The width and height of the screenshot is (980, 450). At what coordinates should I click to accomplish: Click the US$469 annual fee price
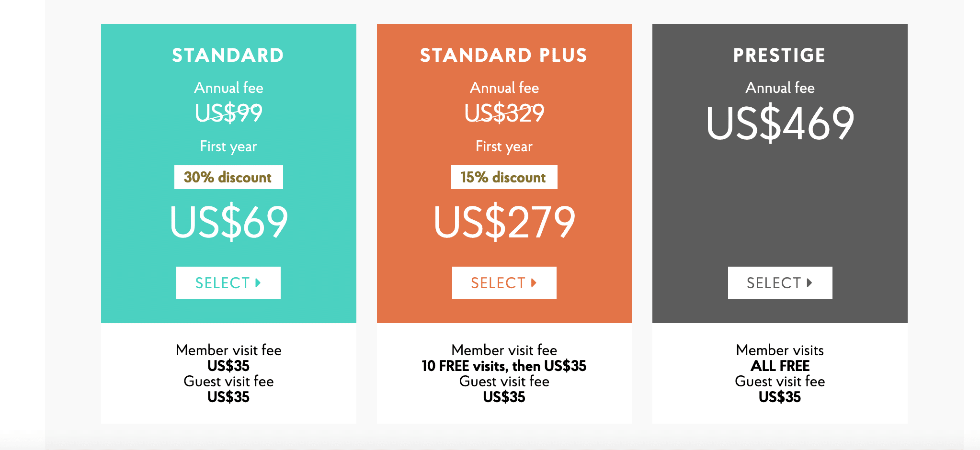pyautogui.click(x=780, y=123)
